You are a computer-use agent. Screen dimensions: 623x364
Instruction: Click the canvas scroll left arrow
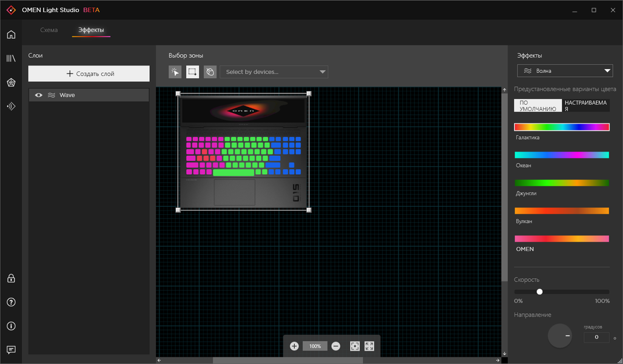[x=159, y=360]
